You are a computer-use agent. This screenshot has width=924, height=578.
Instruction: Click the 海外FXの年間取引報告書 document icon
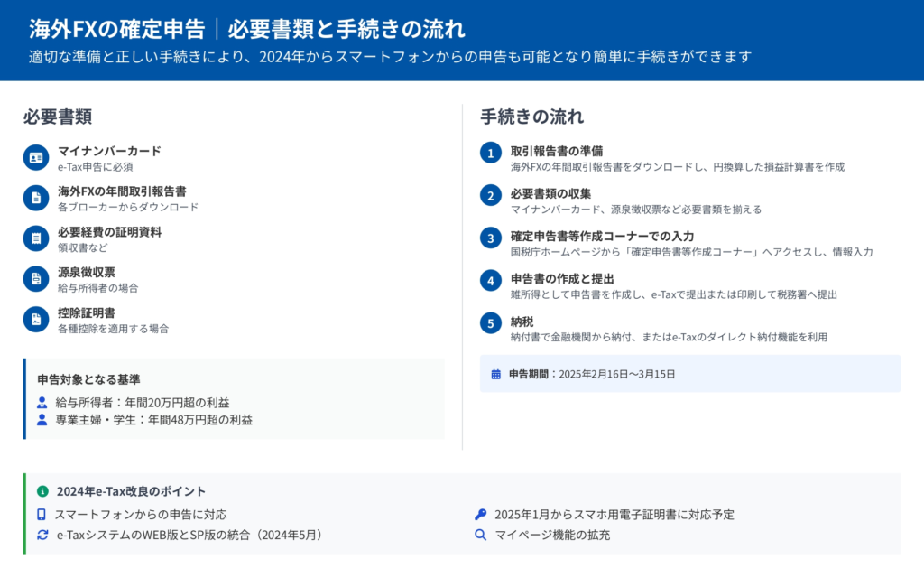pos(36,198)
